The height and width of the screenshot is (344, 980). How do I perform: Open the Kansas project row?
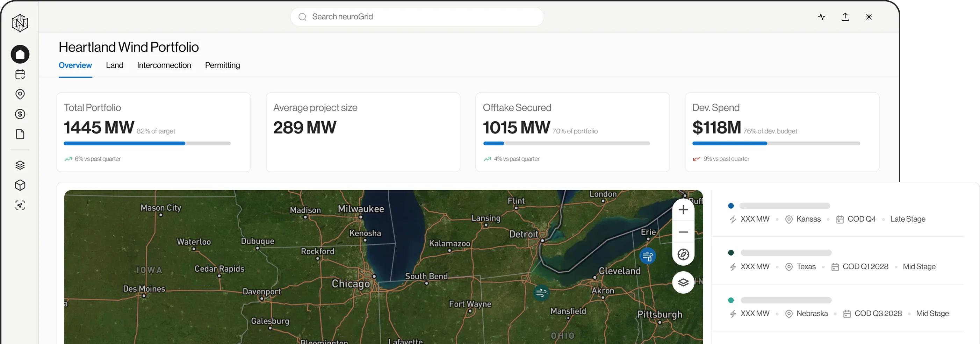(838, 213)
